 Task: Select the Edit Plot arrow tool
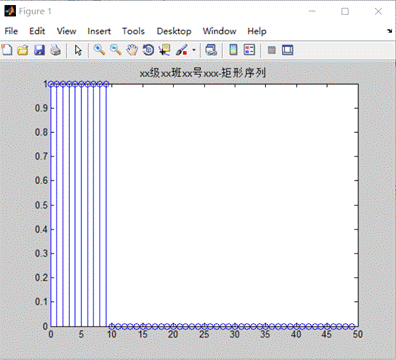tap(78, 50)
